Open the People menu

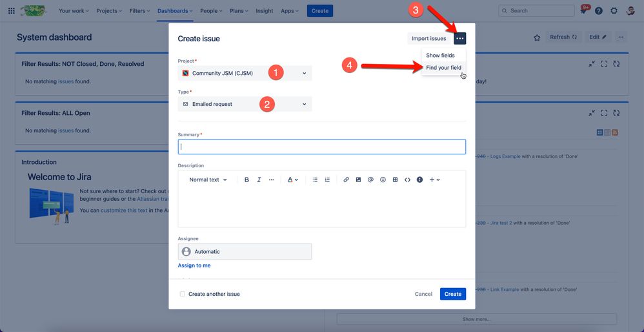point(211,11)
